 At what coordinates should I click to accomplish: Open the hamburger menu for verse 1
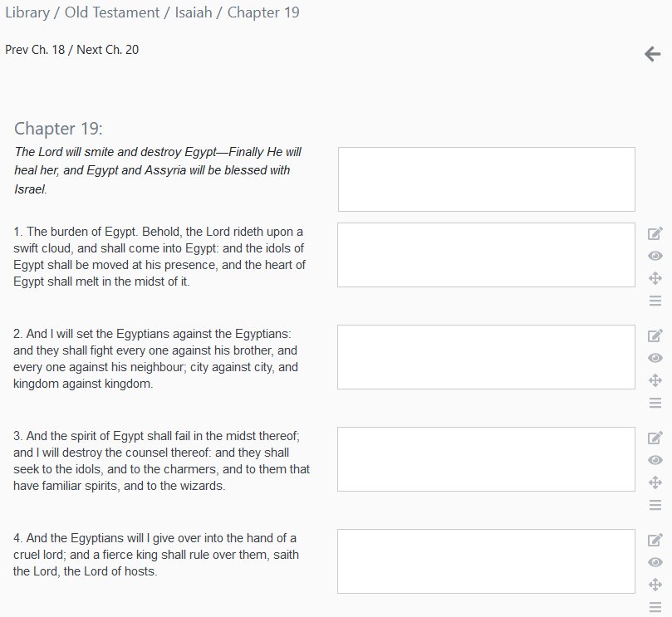pos(655,301)
